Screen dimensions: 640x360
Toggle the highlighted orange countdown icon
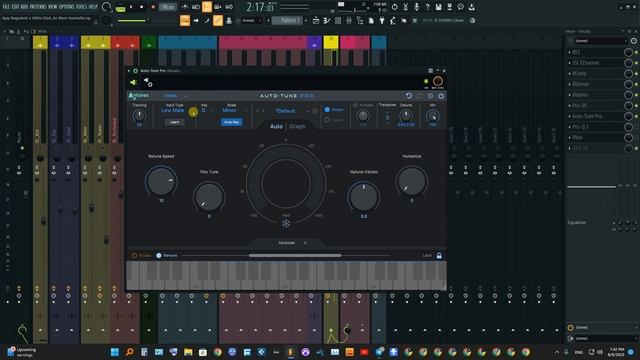[207, 7]
